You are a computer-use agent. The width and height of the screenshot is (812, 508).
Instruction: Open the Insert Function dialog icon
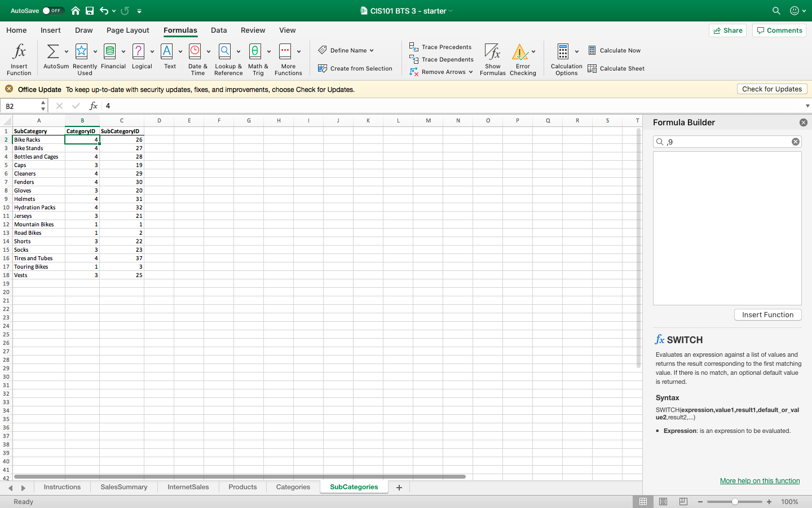19,51
